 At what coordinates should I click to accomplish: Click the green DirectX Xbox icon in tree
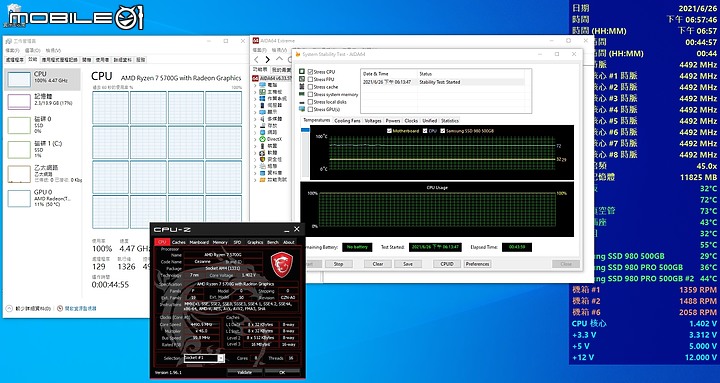pyautogui.click(x=262, y=139)
